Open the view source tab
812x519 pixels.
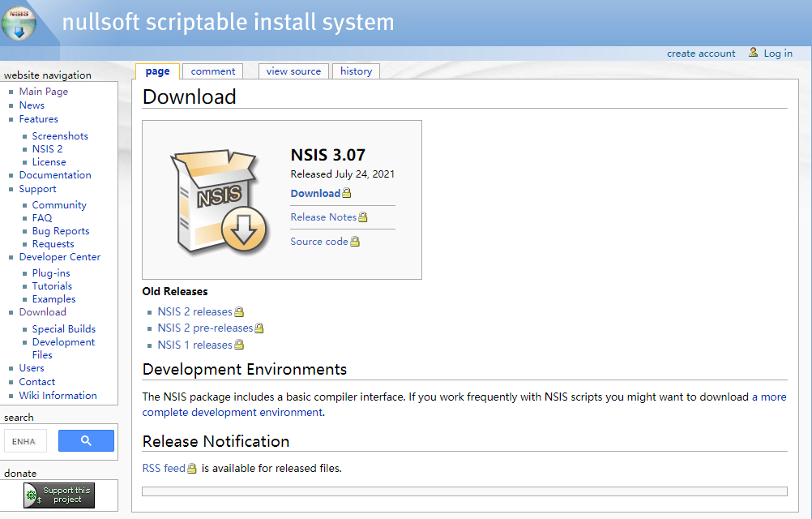coord(293,71)
